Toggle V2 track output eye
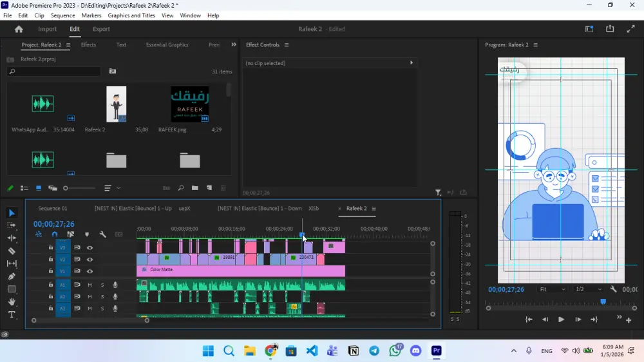The image size is (644, 362). pos(90,260)
